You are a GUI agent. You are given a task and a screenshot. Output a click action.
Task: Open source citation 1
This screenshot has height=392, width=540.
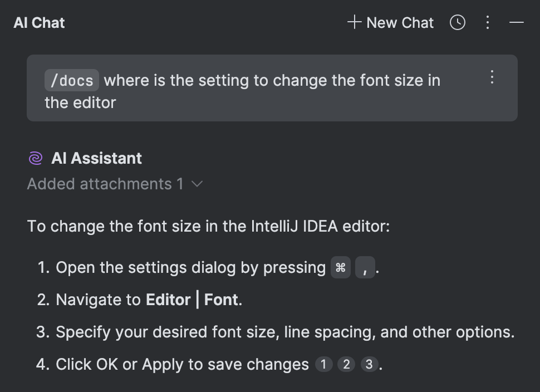pos(323,364)
